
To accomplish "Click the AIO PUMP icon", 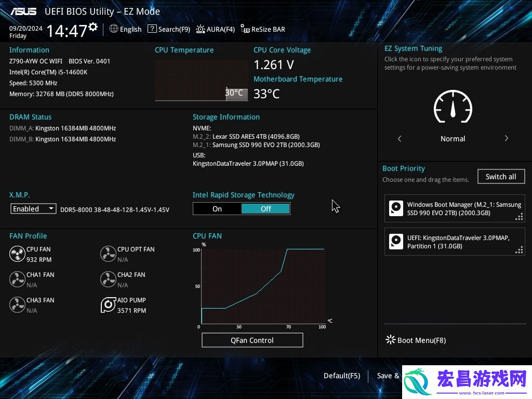I will click(108, 304).
